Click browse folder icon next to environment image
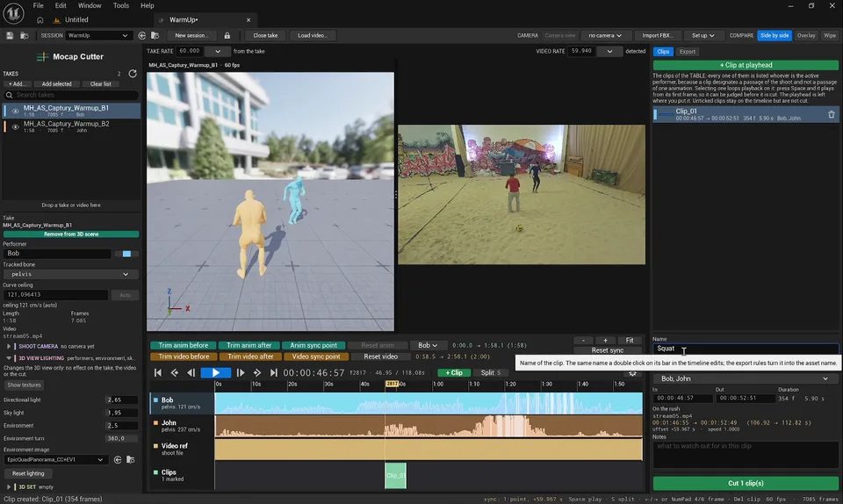 pyautogui.click(x=130, y=460)
